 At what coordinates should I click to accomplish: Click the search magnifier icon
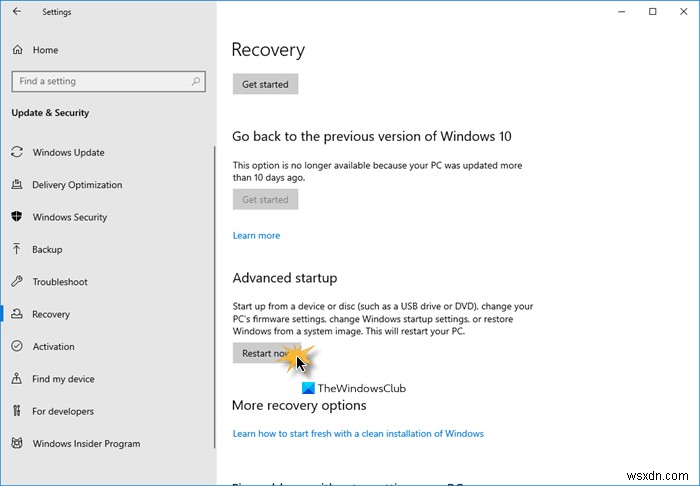pos(196,81)
